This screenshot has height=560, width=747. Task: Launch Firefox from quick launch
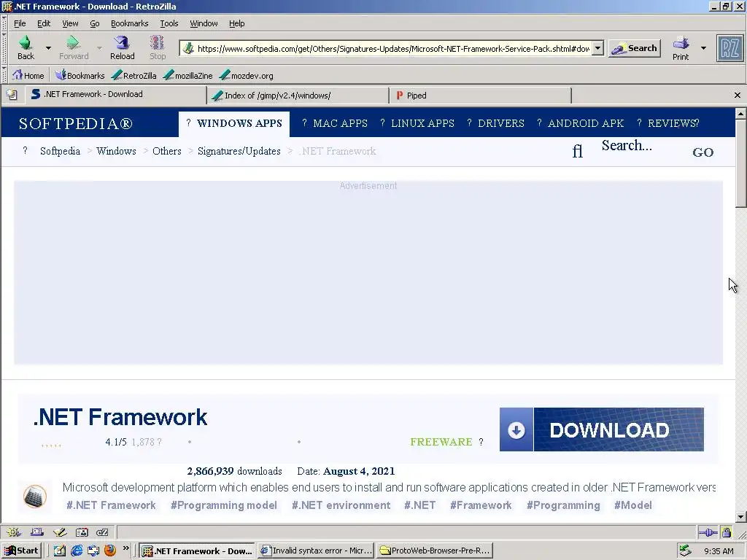(x=110, y=551)
